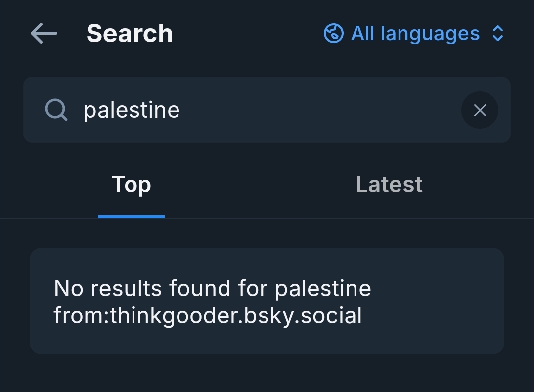
Task: Click empty area below the results card
Action: (267, 374)
